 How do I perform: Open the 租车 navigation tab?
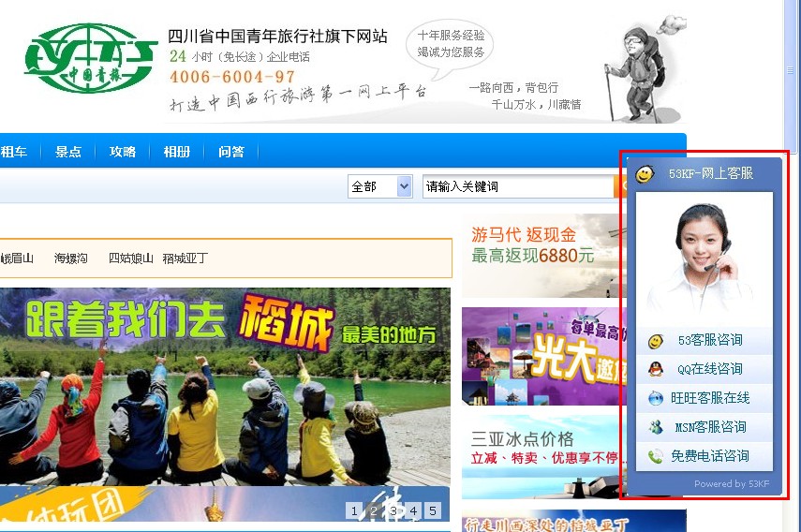[x=14, y=152]
